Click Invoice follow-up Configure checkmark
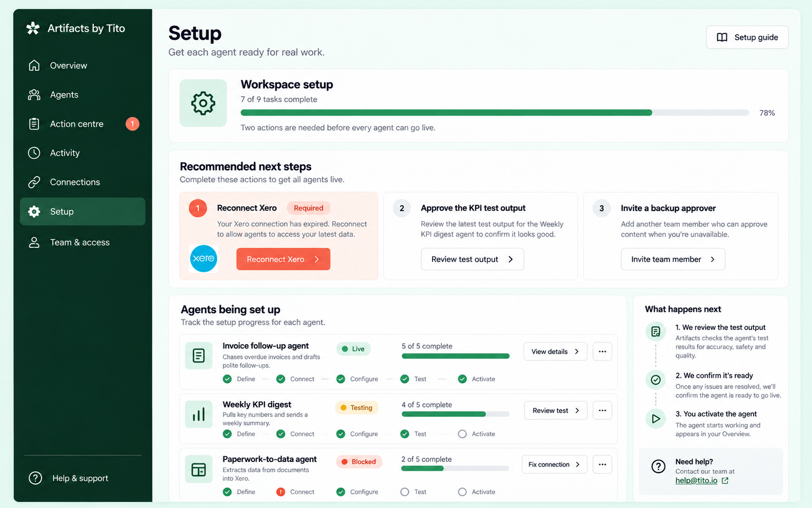 [340, 379]
